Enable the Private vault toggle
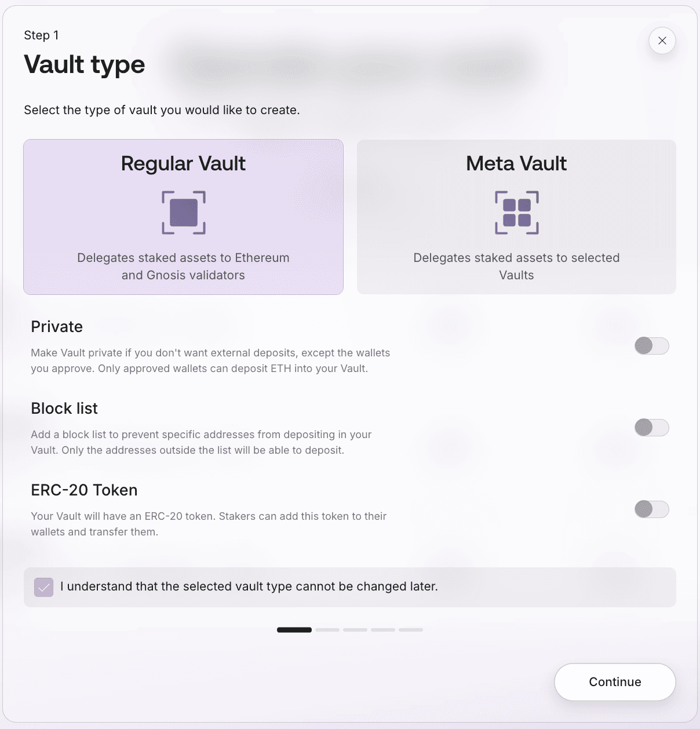Screen dimensions: 700x729 pos(652,346)
